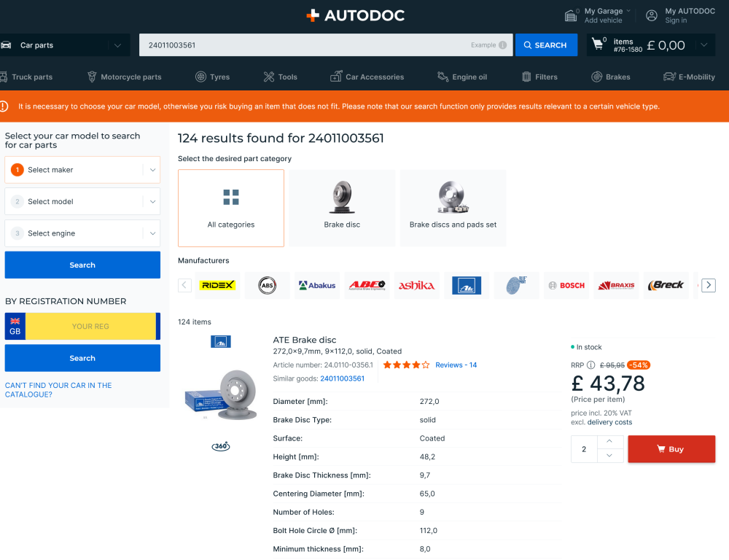The height and width of the screenshot is (560, 729).
Task: Select the Abakus manufacturer logo
Action: 317,285
